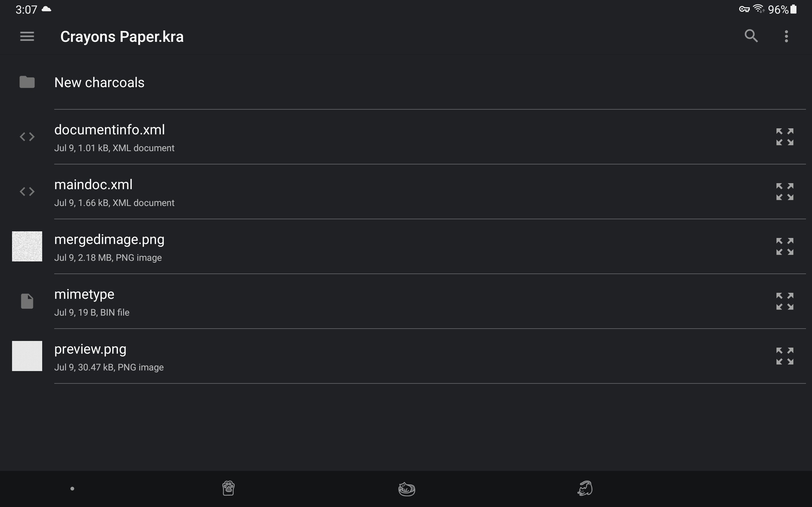Click the folder icon beside New charcoals
812x507 pixels.
[x=27, y=82]
